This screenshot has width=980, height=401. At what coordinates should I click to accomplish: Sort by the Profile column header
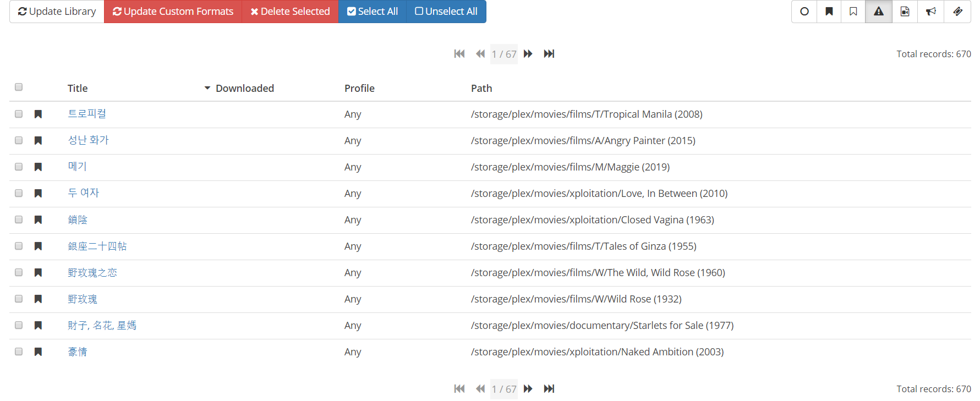[x=359, y=89]
